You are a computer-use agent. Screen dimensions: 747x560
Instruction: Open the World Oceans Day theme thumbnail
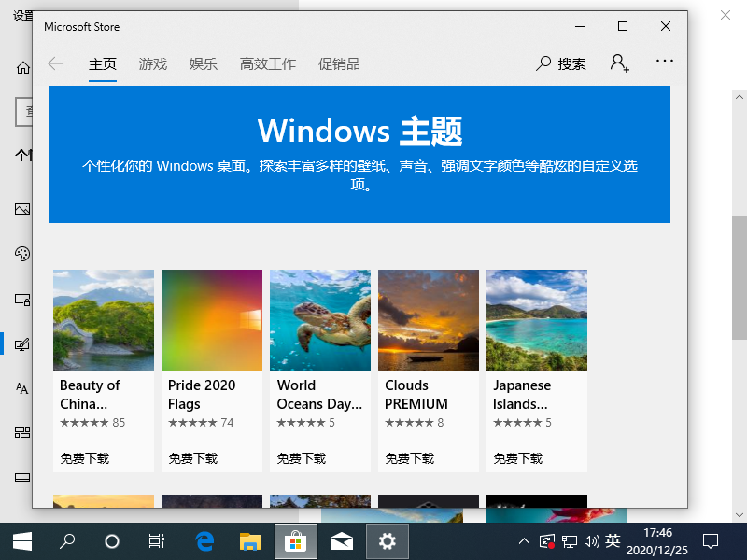tap(319, 320)
